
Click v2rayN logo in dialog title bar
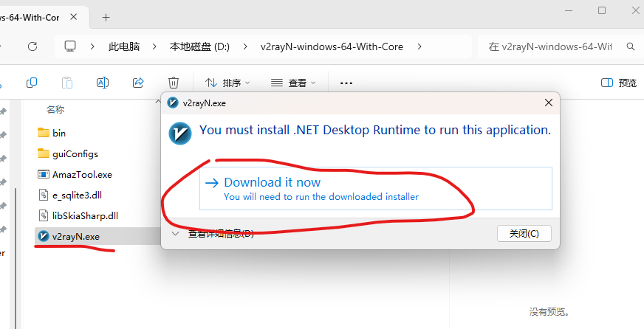pyautogui.click(x=173, y=103)
